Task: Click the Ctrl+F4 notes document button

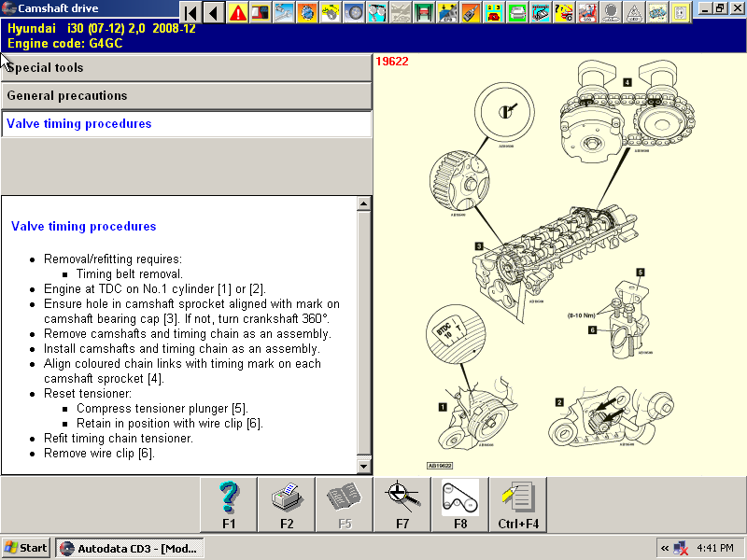Action: (x=518, y=505)
